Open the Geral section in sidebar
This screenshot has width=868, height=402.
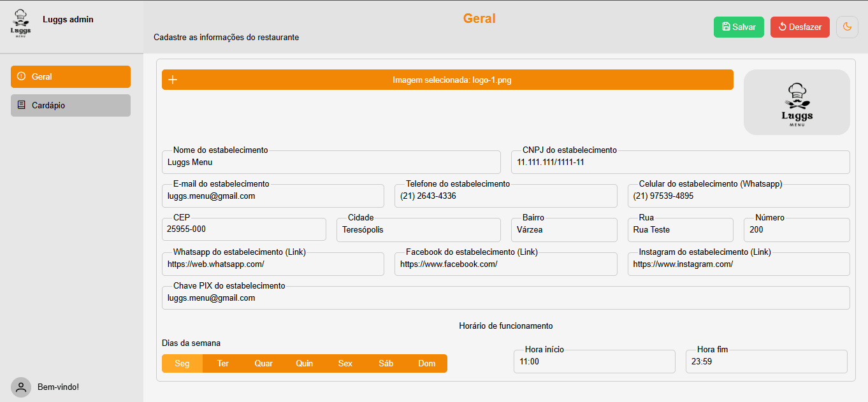coord(71,76)
